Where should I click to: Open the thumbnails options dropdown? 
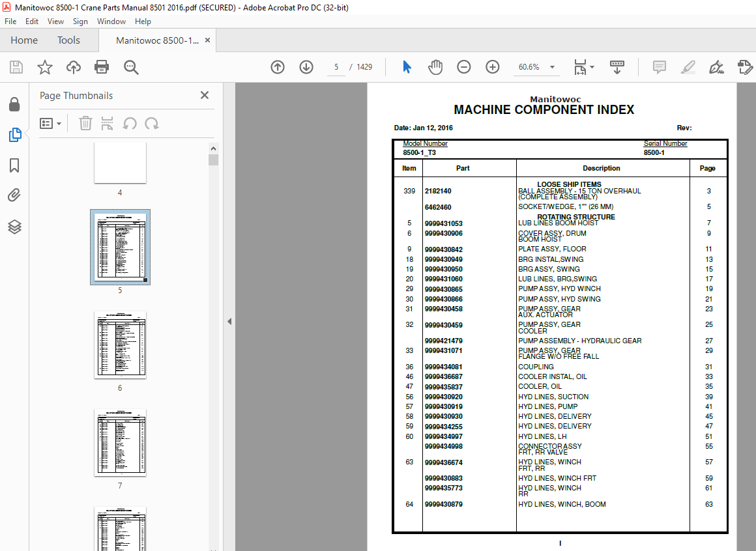pyautogui.click(x=51, y=124)
